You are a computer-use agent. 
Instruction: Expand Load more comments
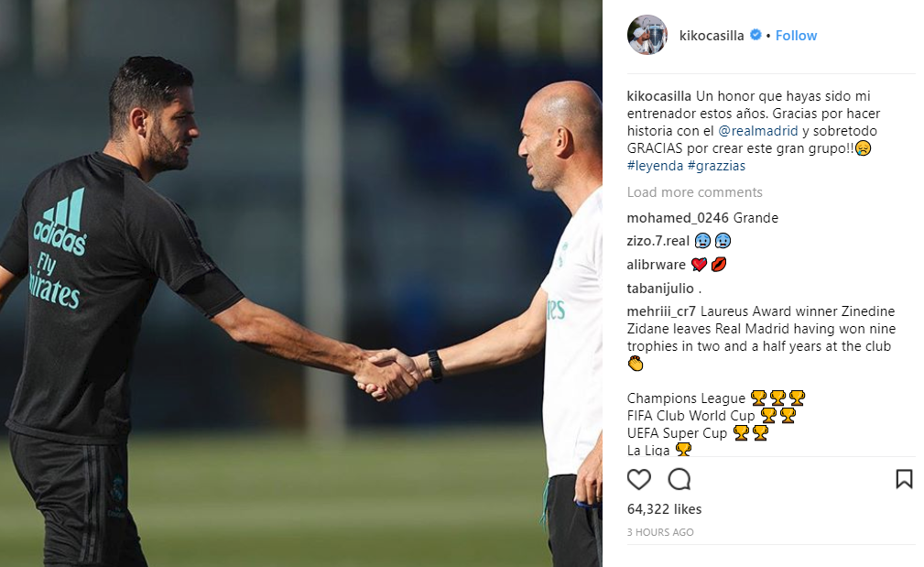click(x=694, y=192)
